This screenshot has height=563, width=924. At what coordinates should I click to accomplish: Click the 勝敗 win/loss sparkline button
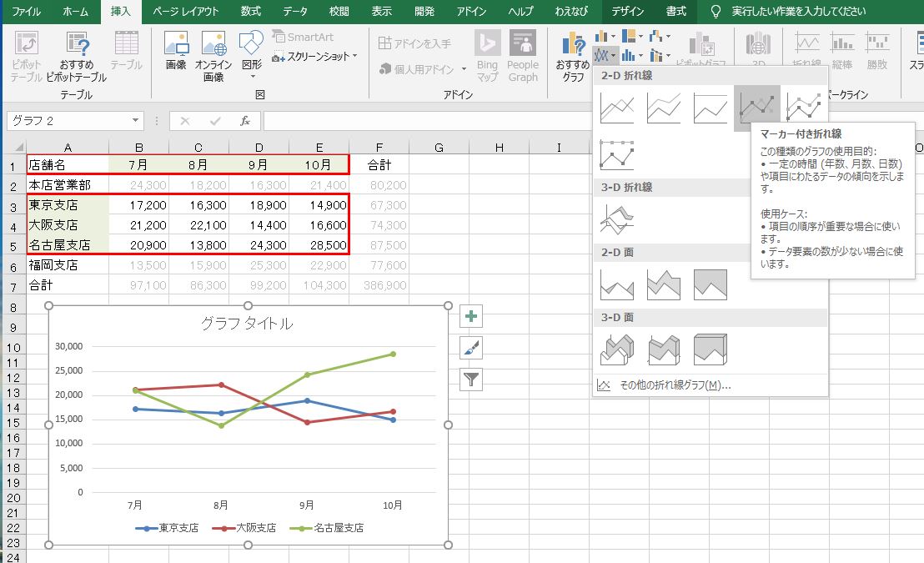pyautogui.click(x=876, y=49)
